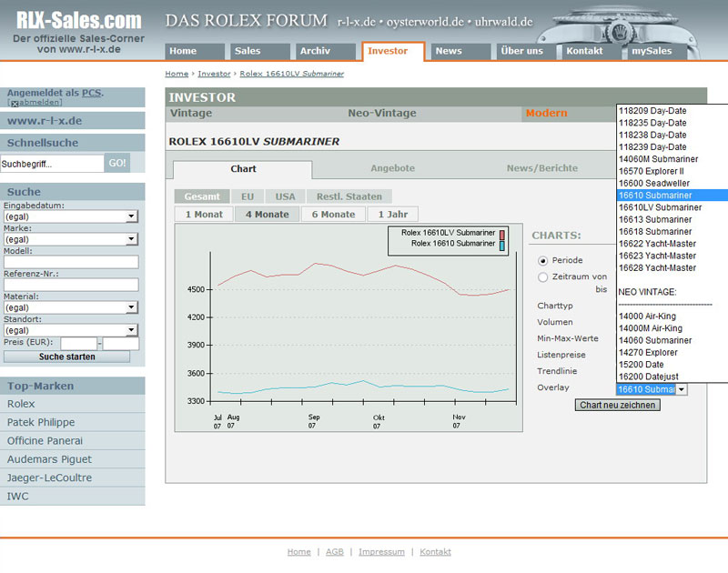The width and height of the screenshot is (728, 573).
Task: Set chart period to 4 Monate
Action: (267, 215)
